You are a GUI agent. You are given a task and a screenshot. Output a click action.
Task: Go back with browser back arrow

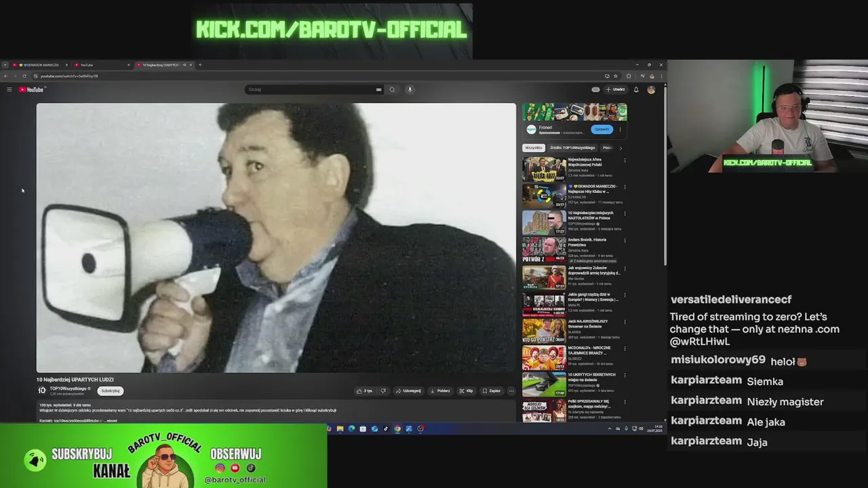[x=5, y=76]
